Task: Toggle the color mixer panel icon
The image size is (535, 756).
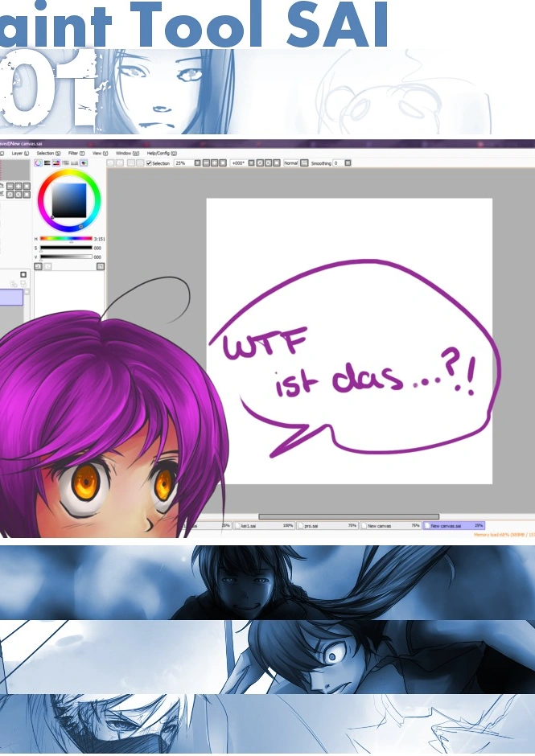Action: pyautogui.click(x=66, y=163)
